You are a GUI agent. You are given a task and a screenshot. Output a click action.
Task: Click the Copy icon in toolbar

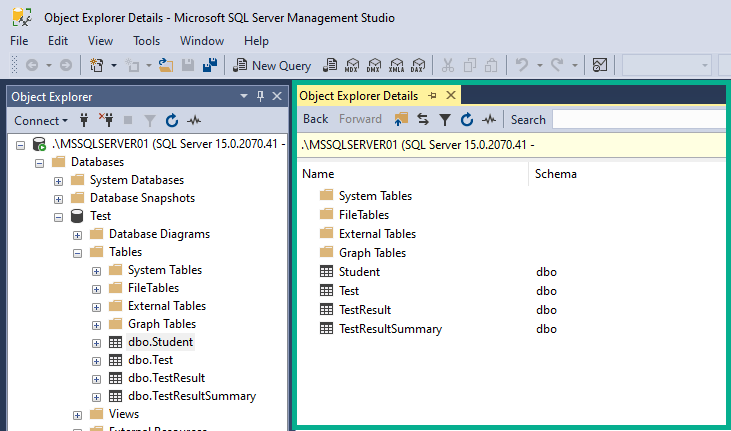(x=470, y=65)
